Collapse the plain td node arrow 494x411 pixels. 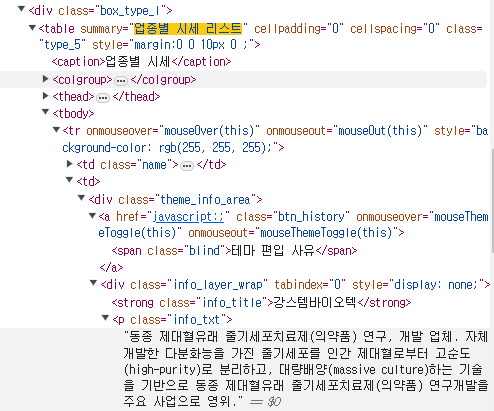click(x=70, y=180)
